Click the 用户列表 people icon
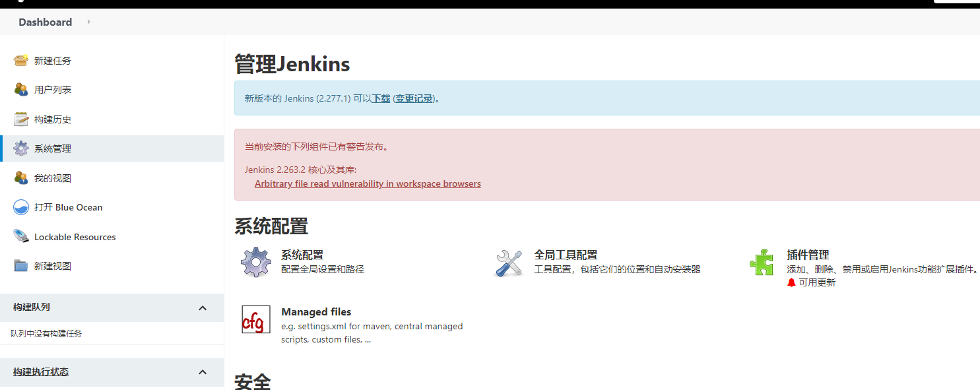Screen dimensions: 980x390 (x=21, y=90)
